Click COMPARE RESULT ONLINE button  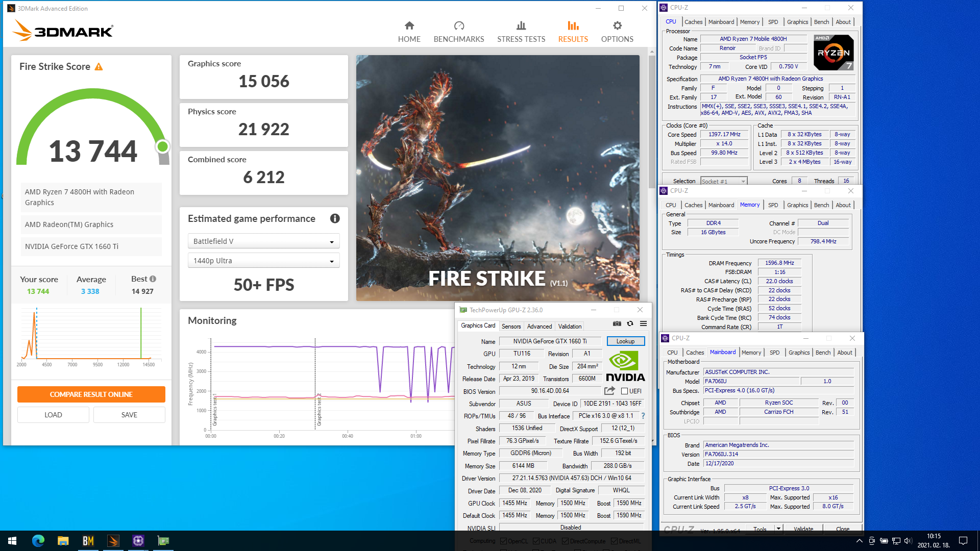[91, 394]
